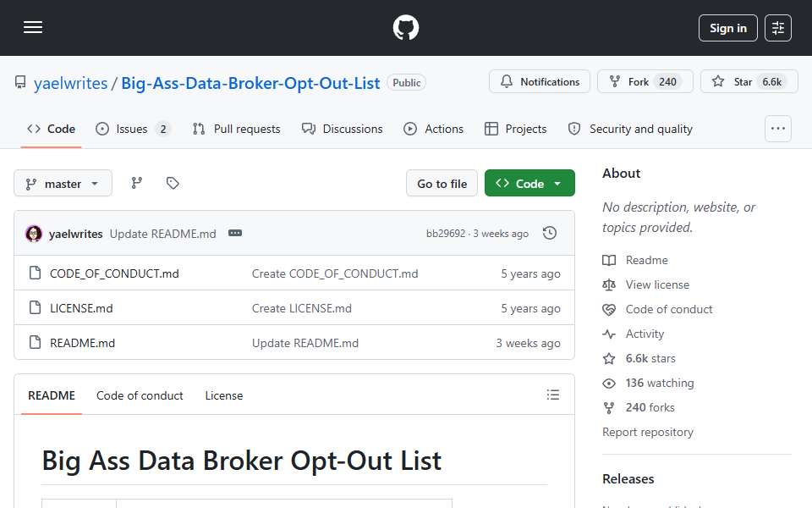
Task: View tags via the tag icon
Action: pos(173,183)
